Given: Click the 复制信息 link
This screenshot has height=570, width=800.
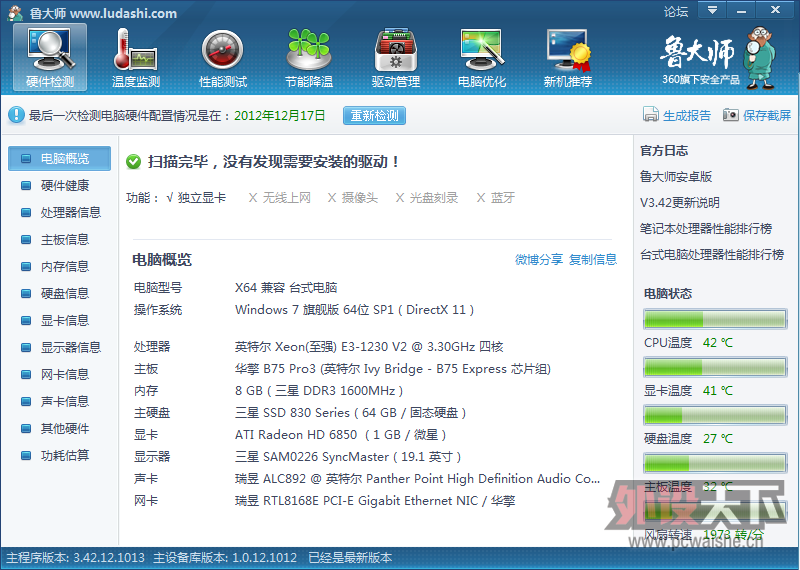Looking at the screenshot, I should point(593,260).
